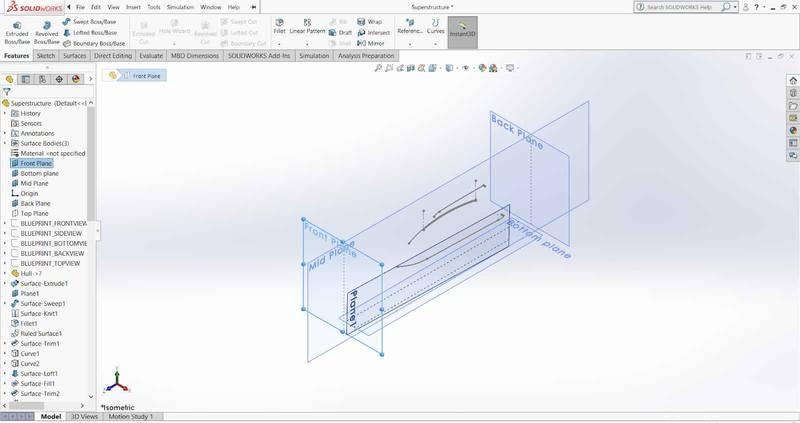
Task: Switch to the Surfaces ribbon tab
Action: point(74,56)
